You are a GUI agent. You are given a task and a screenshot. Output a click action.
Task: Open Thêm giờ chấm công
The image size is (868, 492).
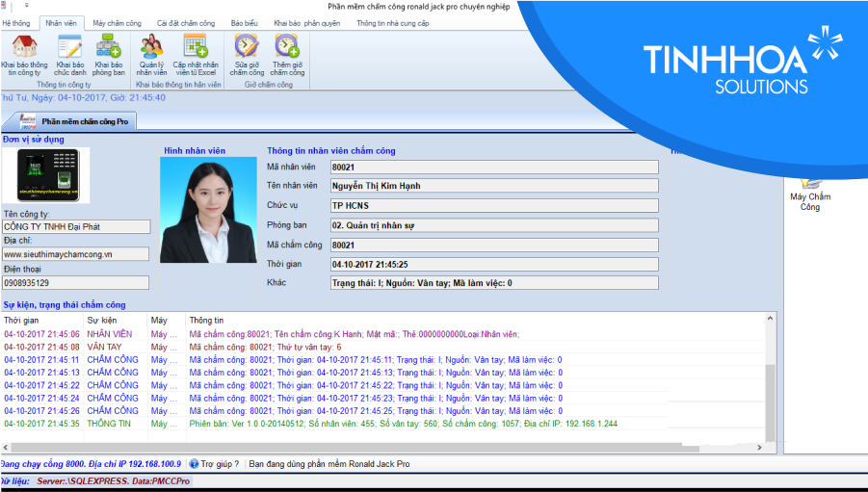(x=287, y=55)
